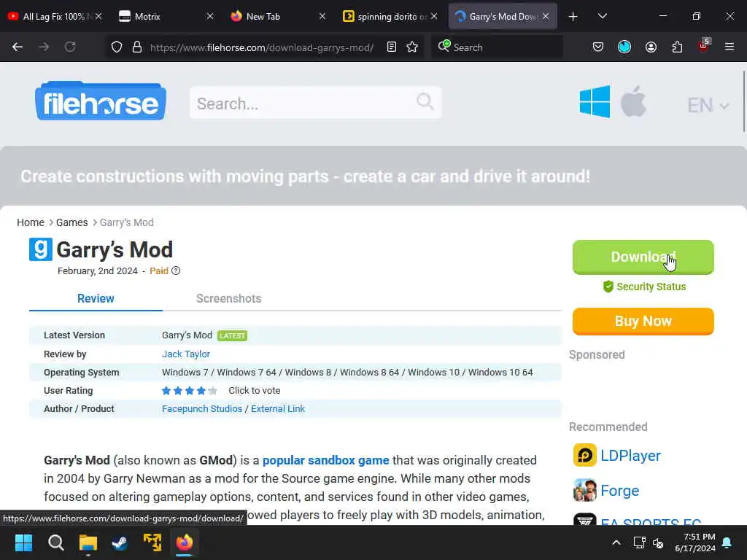Viewport: 747px width, 560px height.
Task: Close the Motrix tab
Action: (x=209, y=16)
